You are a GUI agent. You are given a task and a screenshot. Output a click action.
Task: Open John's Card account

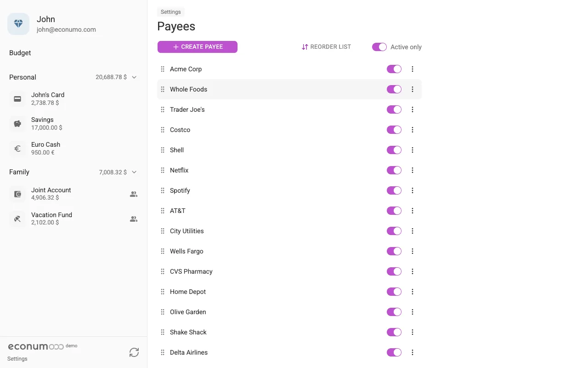pos(73,99)
